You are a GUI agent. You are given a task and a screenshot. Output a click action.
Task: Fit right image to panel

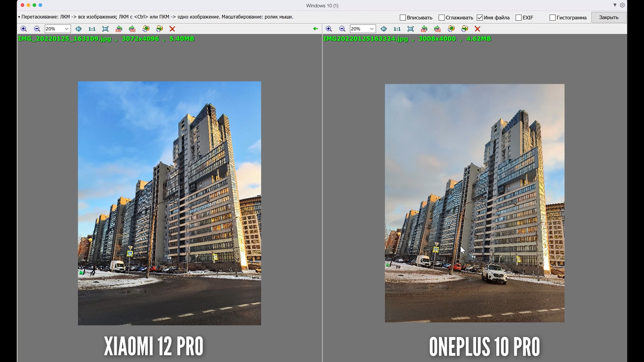pos(411,29)
